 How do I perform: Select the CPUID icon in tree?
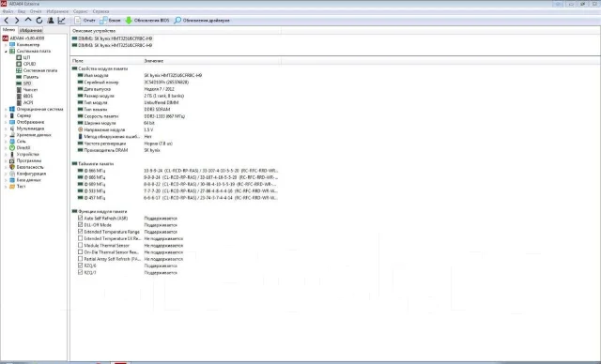coord(19,64)
